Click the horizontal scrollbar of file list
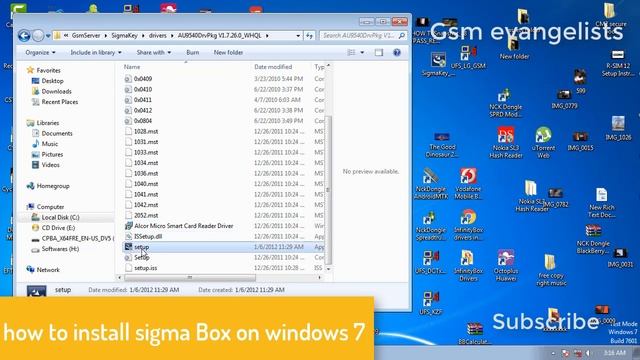Image resolution: width=640 pixels, height=360 pixels. click(x=190, y=278)
